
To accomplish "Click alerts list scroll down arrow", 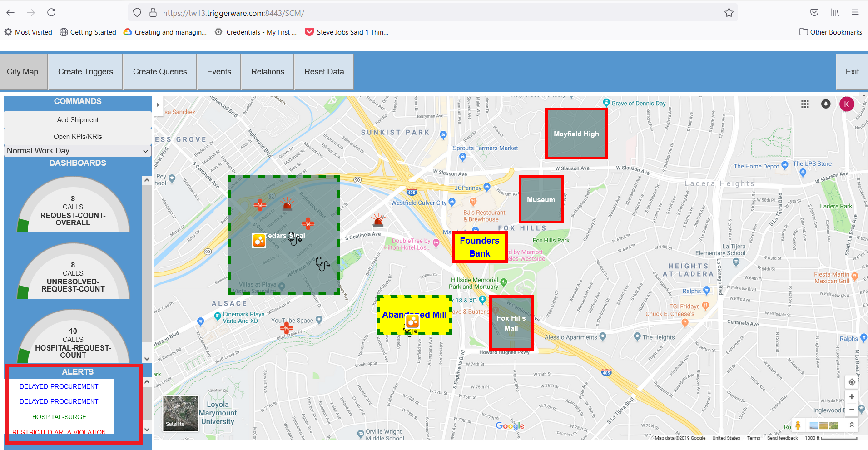I will [147, 429].
